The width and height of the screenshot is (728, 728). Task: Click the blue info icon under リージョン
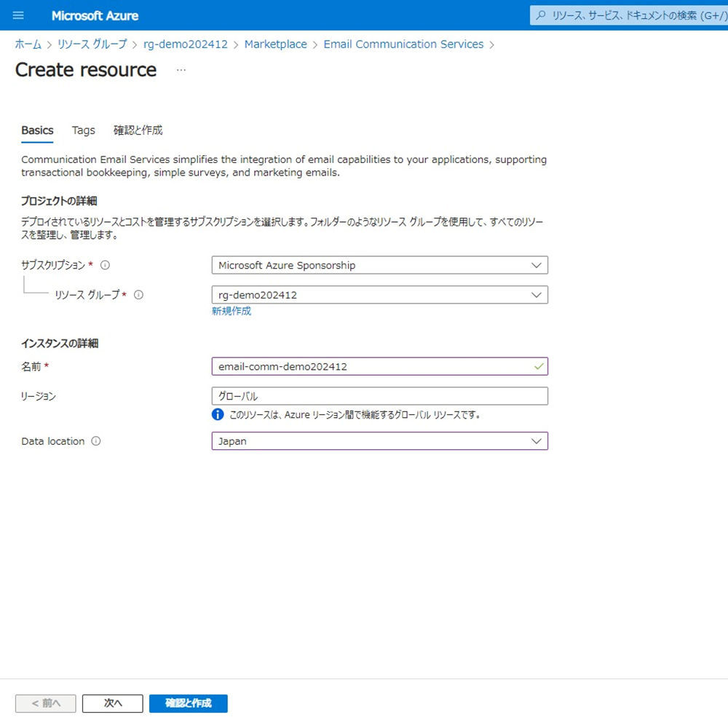tap(218, 414)
